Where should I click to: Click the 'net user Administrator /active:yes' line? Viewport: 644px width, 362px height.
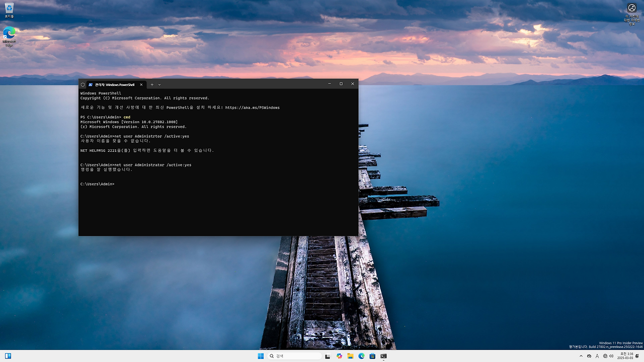[136, 165]
